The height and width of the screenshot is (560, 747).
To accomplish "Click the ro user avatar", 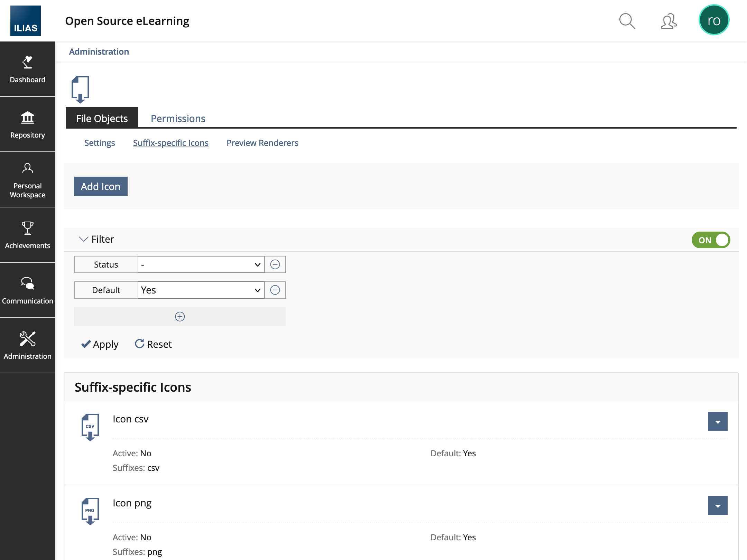I will point(713,20).
